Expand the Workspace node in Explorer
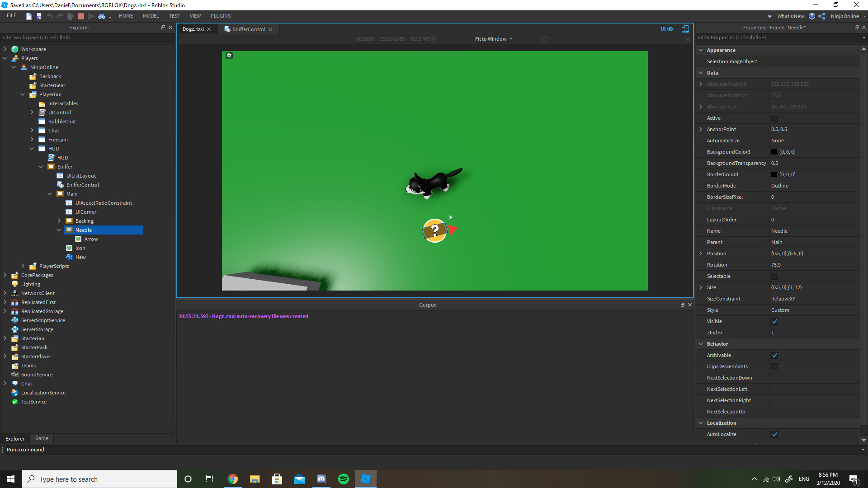Viewport: 868px width, 488px height. point(5,49)
